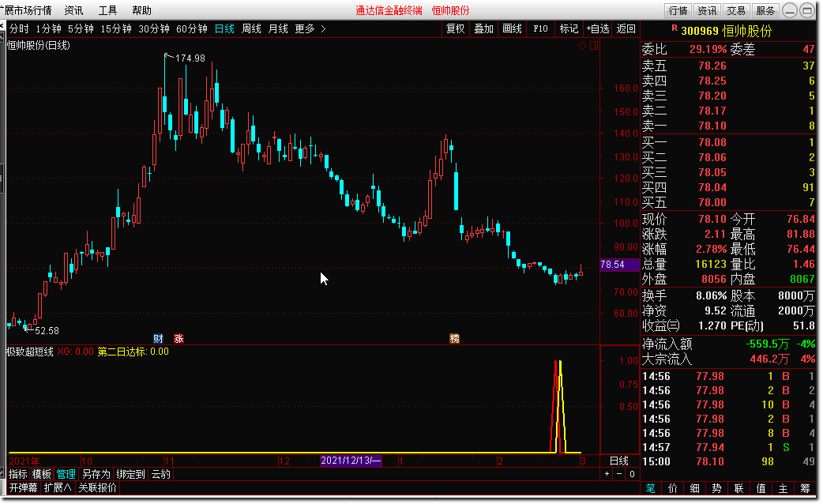Click the 榜 marker on the chart
The width and height of the screenshot is (823, 504).
click(x=454, y=339)
